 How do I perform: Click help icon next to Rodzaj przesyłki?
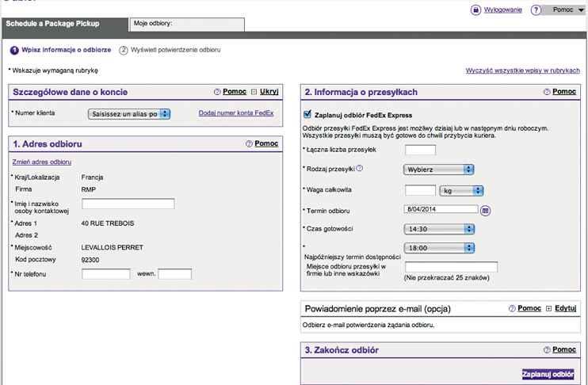click(x=359, y=168)
